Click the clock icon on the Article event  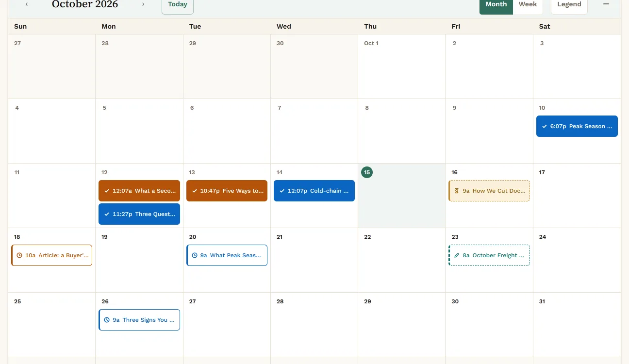pos(19,256)
